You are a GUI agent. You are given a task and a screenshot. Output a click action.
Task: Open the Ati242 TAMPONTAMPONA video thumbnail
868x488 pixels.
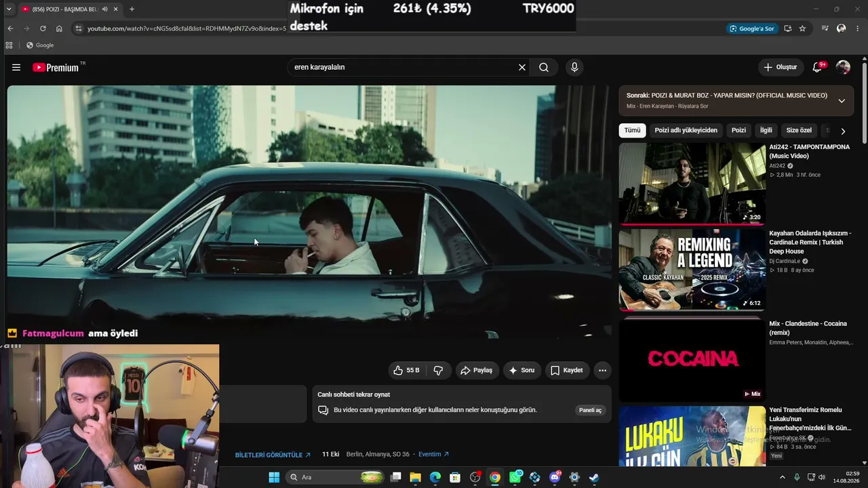click(692, 184)
